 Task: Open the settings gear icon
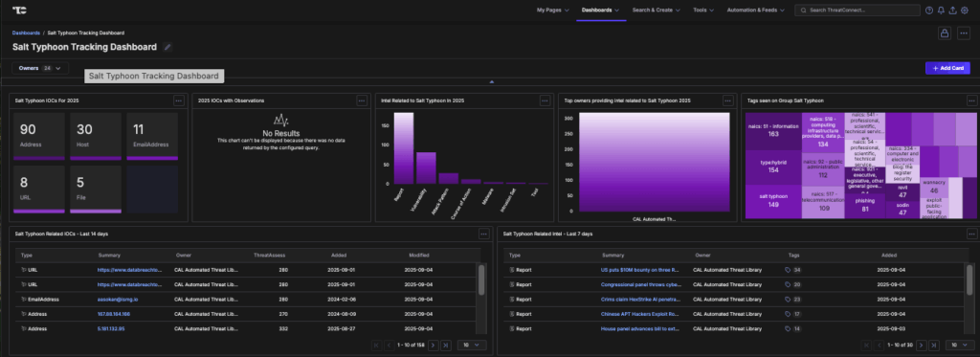point(965,10)
